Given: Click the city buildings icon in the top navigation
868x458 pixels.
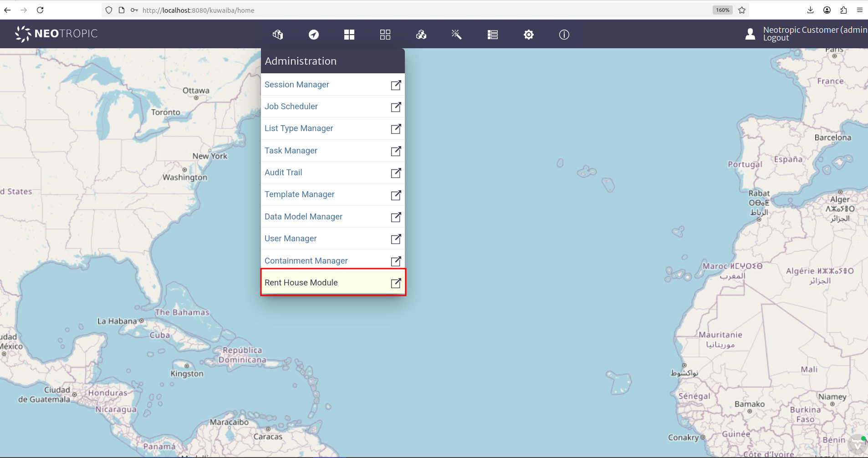Looking at the screenshot, I should pyautogui.click(x=278, y=35).
